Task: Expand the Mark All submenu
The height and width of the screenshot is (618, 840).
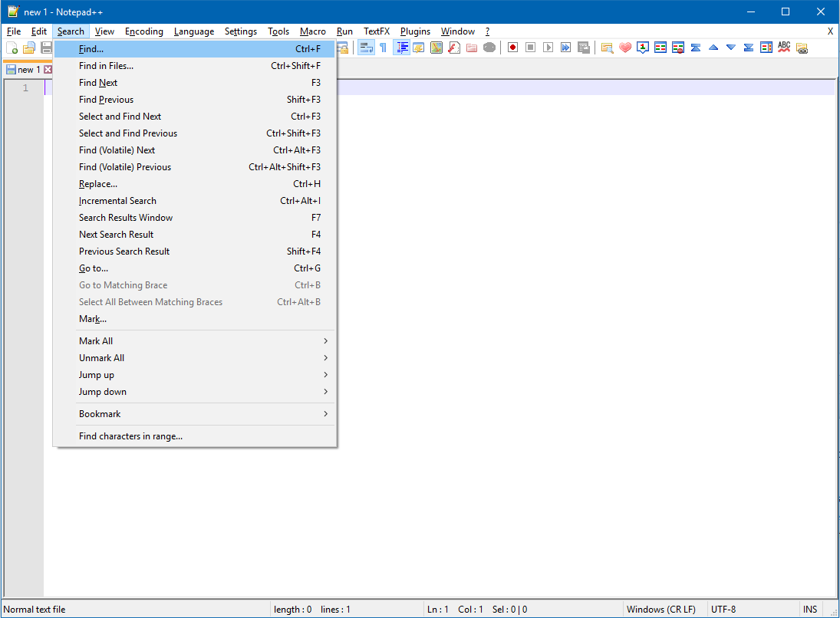Action: point(194,341)
